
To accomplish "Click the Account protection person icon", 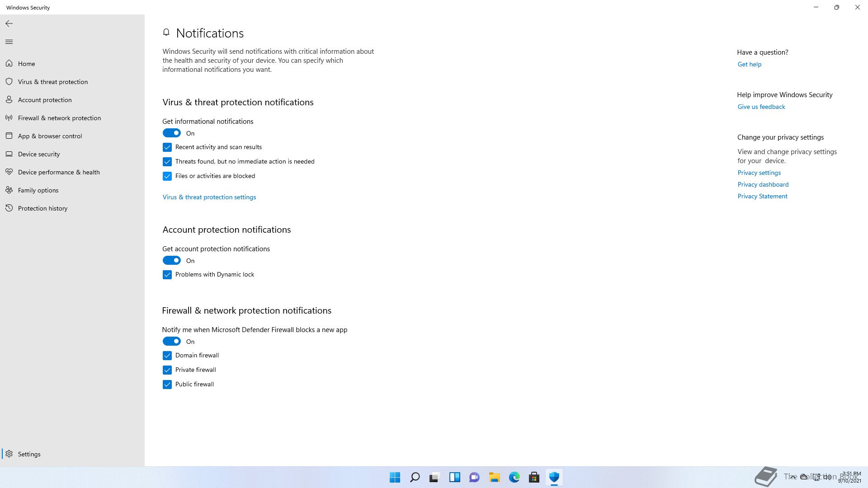I will (x=9, y=99).
